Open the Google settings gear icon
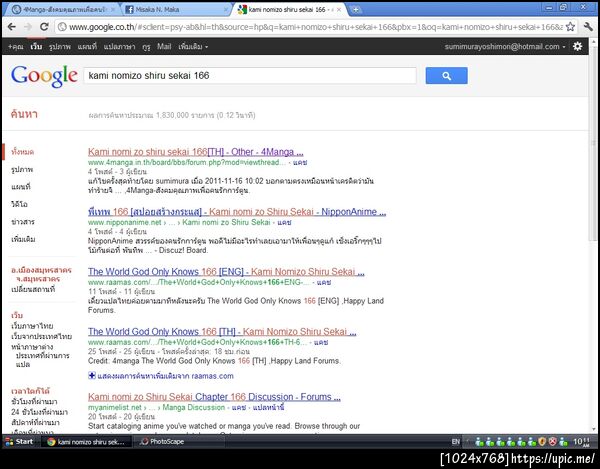Viewport: 600px width, 469px height. point(577,46)
